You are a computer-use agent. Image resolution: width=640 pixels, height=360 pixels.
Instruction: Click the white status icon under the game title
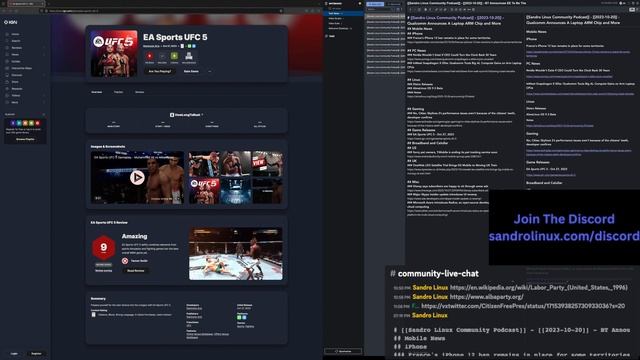(x=189, y=56)
